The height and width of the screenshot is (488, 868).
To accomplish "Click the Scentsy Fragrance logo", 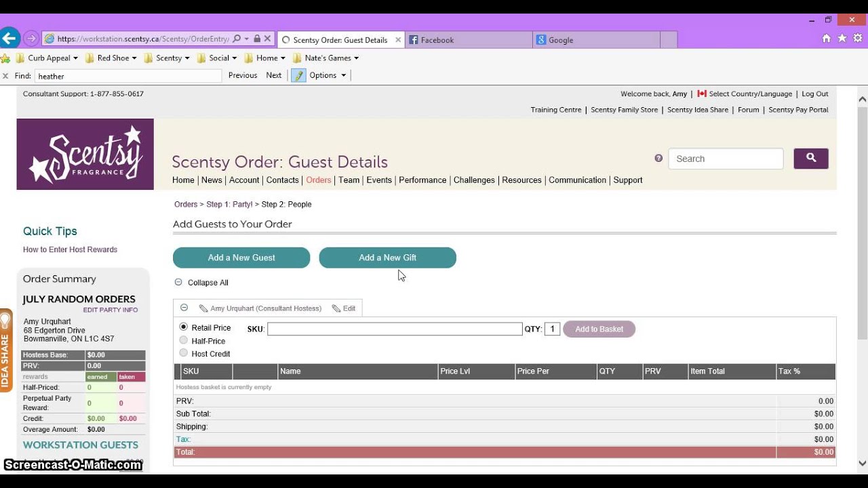I will pos(85,155).
